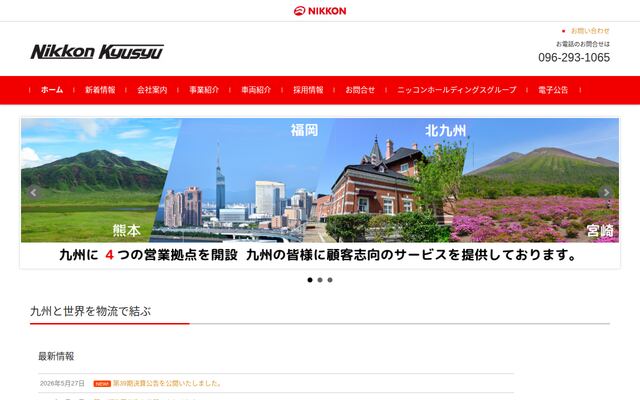The width and height of the screenshot is (640, 400).
Task: Open the お問合せ menu item
Action: [360, 90]
